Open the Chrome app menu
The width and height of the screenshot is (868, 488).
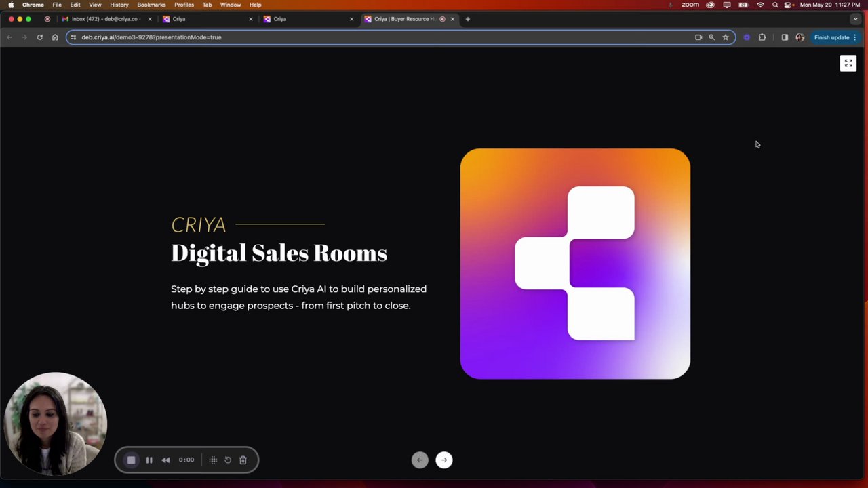(33, 5)
